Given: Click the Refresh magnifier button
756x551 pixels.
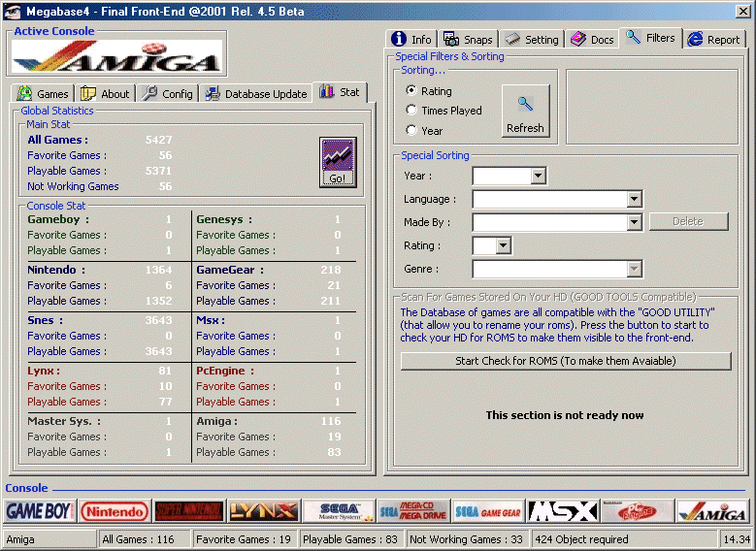Looking at the screenshot, I should (x=526, y=111).
